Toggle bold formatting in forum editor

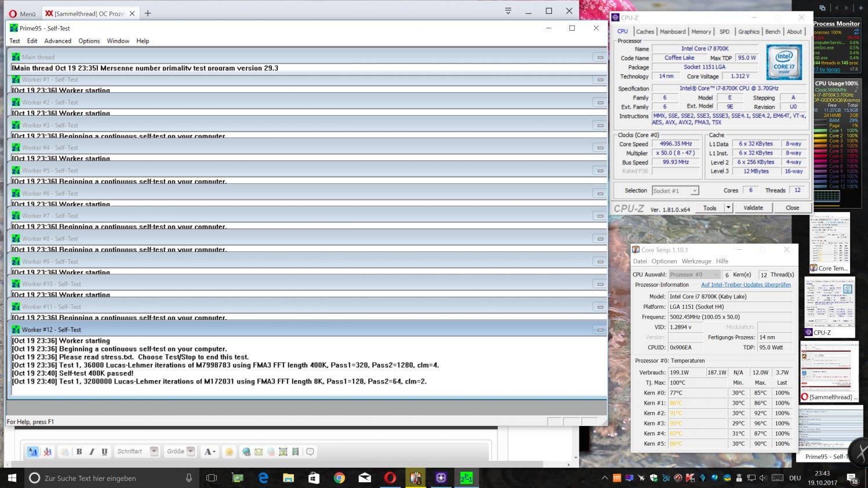79,451
